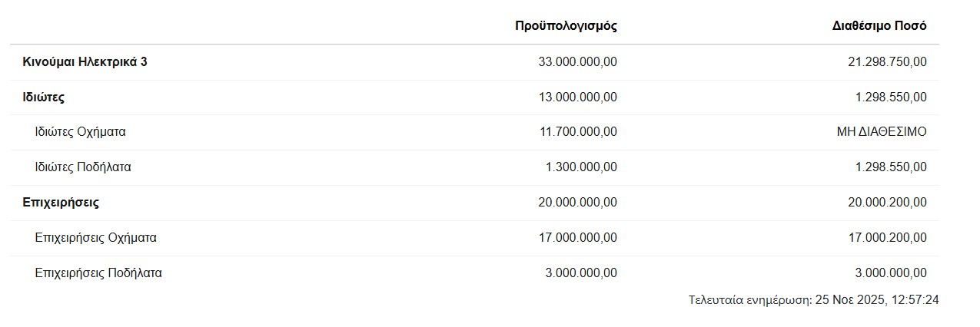This screenshot has width=980, height=327.
Task: Select the Επιχειρήσεις Οχήματα sub-row label
Action: tap(96, 238)
